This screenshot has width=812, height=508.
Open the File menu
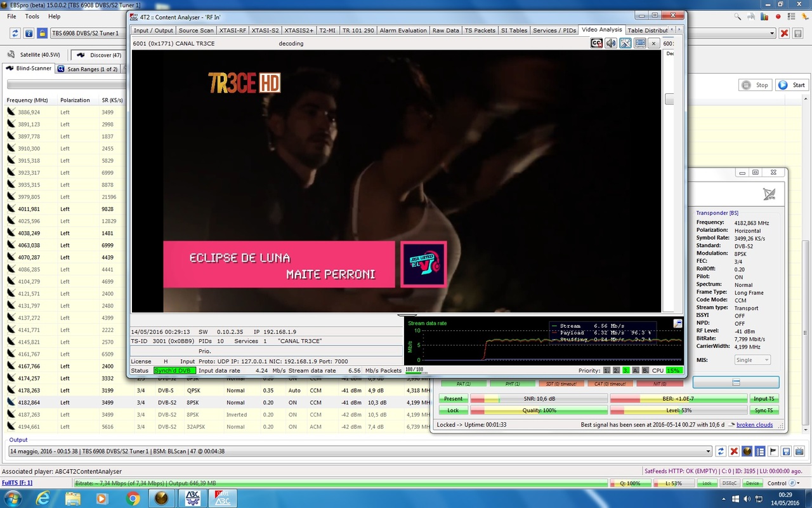click(x=12, y=17)
